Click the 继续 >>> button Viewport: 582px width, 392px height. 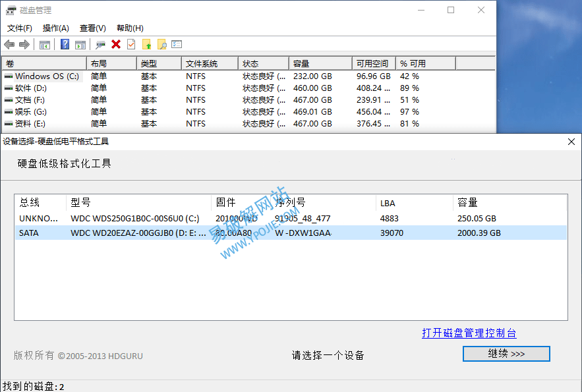point(506,354)
